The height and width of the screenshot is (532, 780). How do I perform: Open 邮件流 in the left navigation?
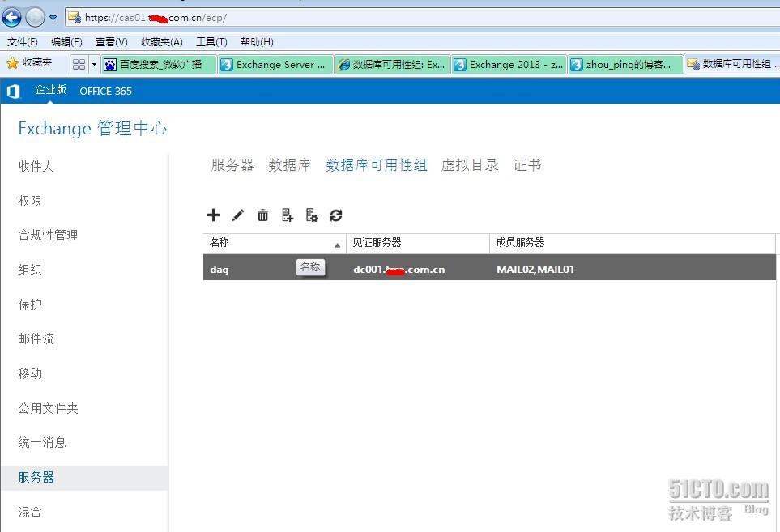click(36, 338)
